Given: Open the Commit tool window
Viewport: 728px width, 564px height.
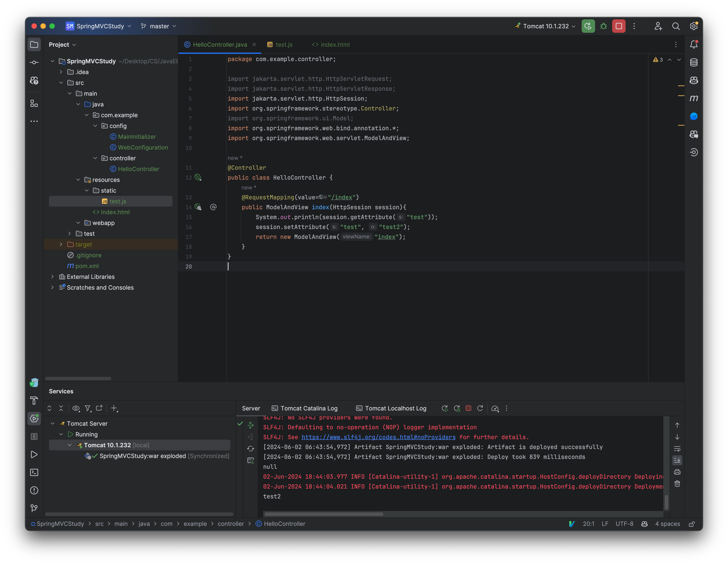Looking at the screenshot, I should pyautogui.click(x=34, y=62).
